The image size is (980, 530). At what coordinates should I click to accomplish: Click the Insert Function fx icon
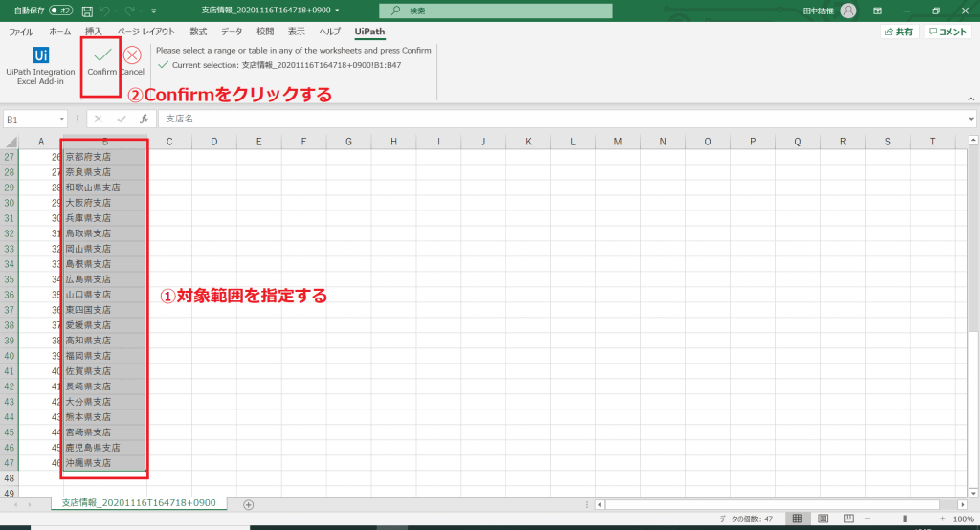(144, 119)
